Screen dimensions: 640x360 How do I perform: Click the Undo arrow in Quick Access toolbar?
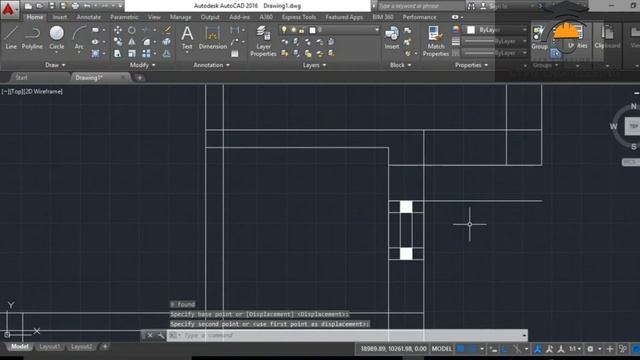click(87, 6)
